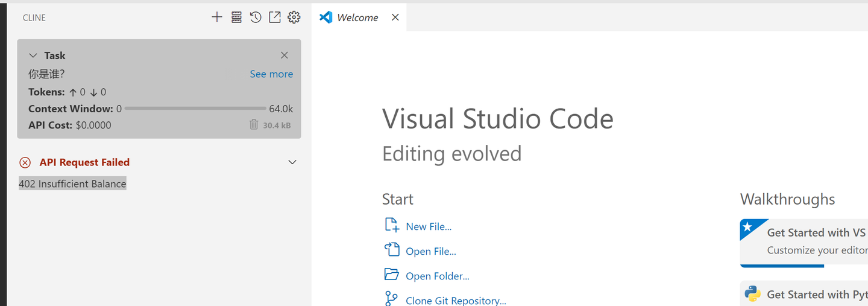Click the New File... link
The image size is (868, 306).
(429, 227)
